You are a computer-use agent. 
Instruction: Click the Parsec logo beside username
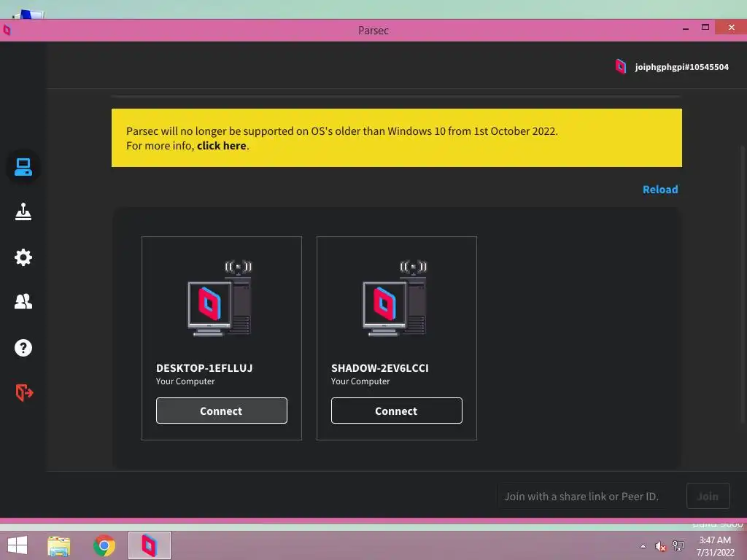pyautogui.click(x=620, y=66)
